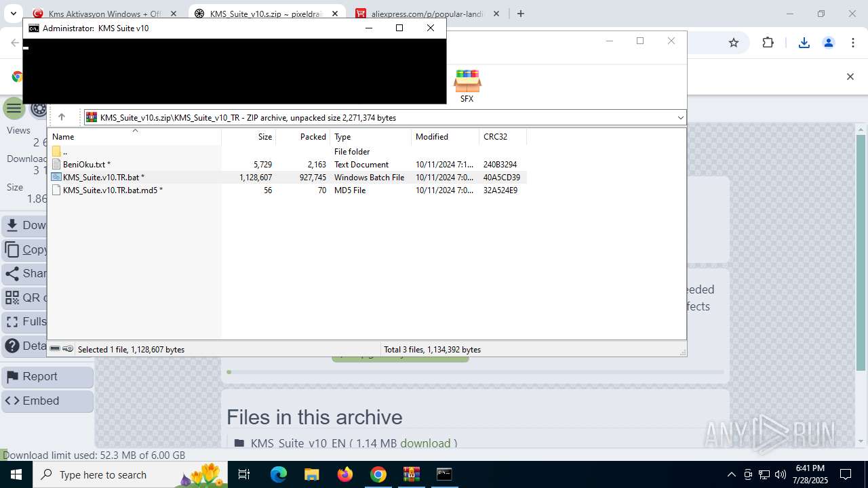Click pixeldrain Fullscreen button
This screenshot has width=868, height=488.
pos(26,321)
